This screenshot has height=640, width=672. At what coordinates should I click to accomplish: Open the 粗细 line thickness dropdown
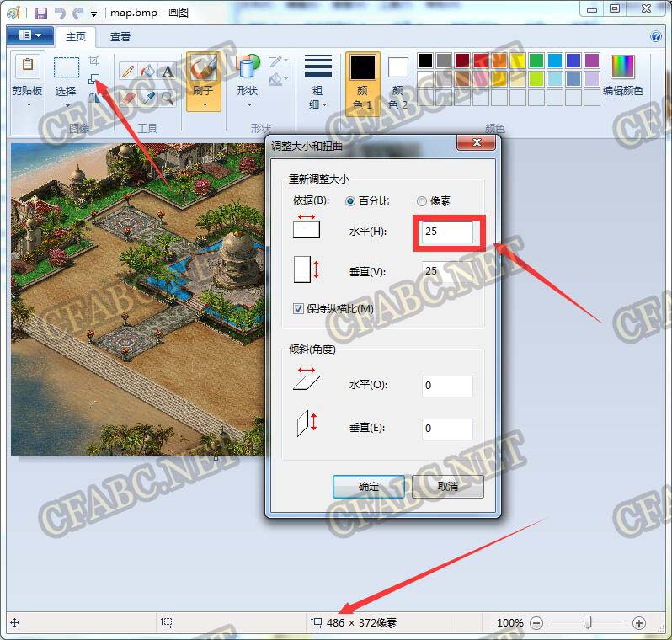[317, 82]
